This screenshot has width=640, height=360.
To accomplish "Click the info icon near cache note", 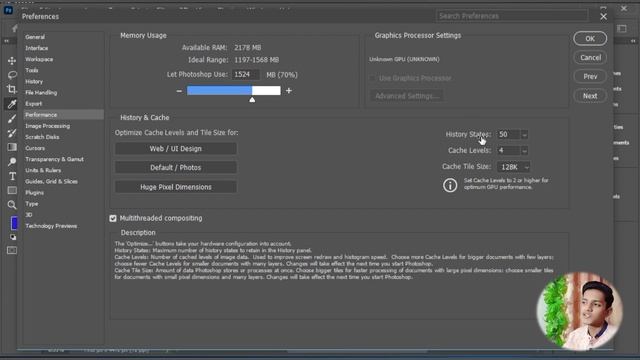I will pos(450,185).
